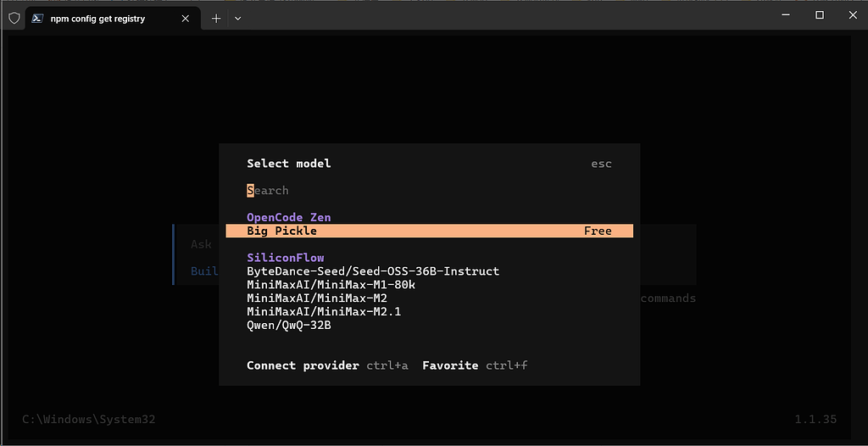The height and width of the screenshot is (446, 868).
Task: Click the version number 1.1.35
Action: click(815, 420)
